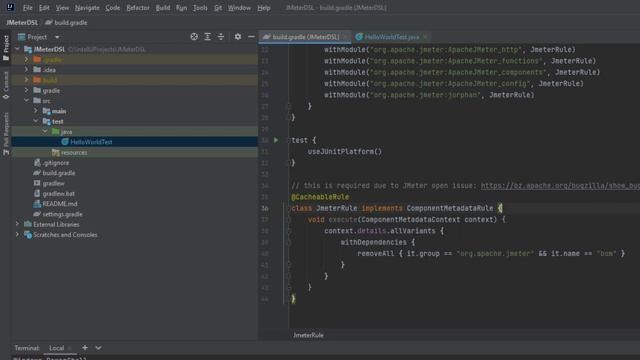Fold the JmeterRule class at gutter marker

pos(288,208)
